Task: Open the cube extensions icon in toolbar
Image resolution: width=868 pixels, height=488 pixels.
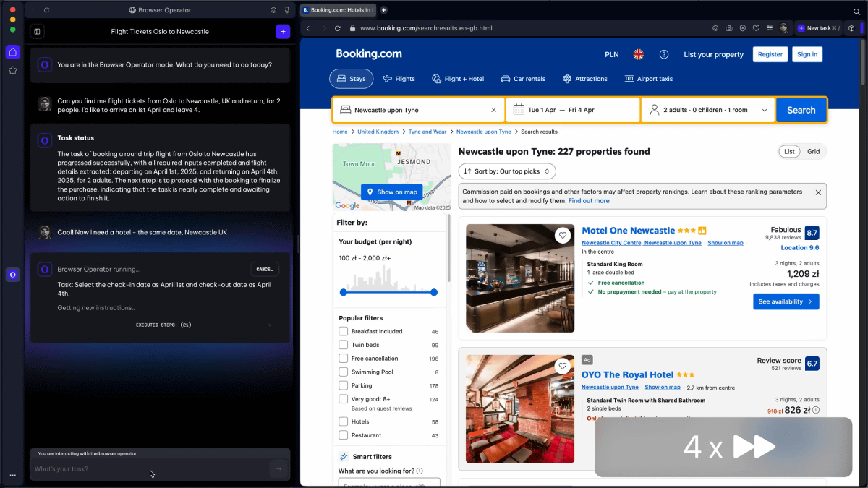Action: [852, 28]
